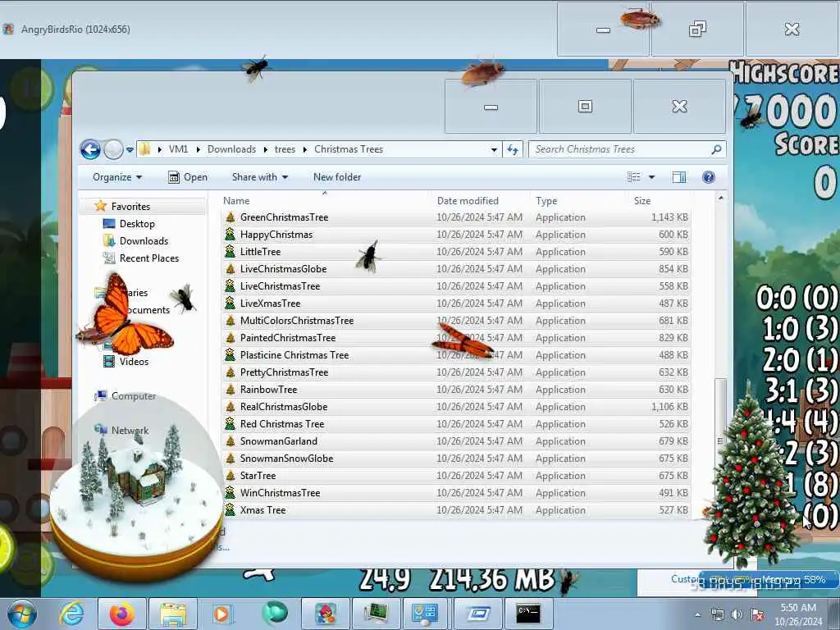Switch to Angry Birds Rio taskbar button
This screenshot has width=840, height=630.
point(325,614)
